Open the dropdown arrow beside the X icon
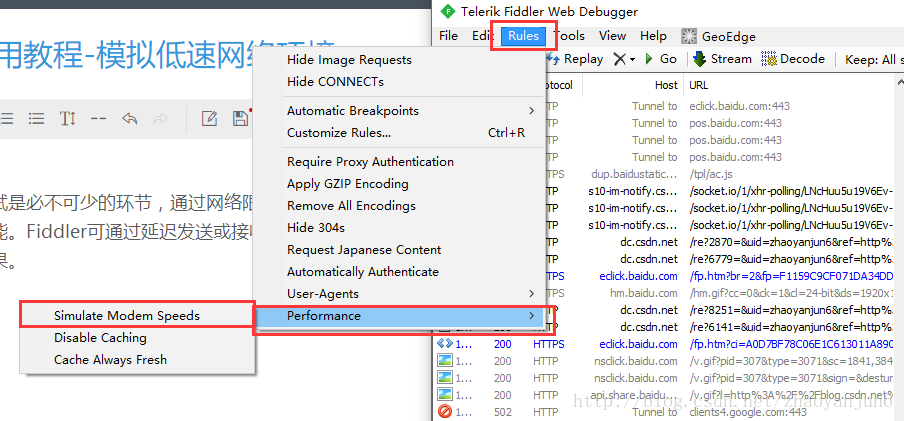This screenshot has height=421, width=904. point(632,59)
